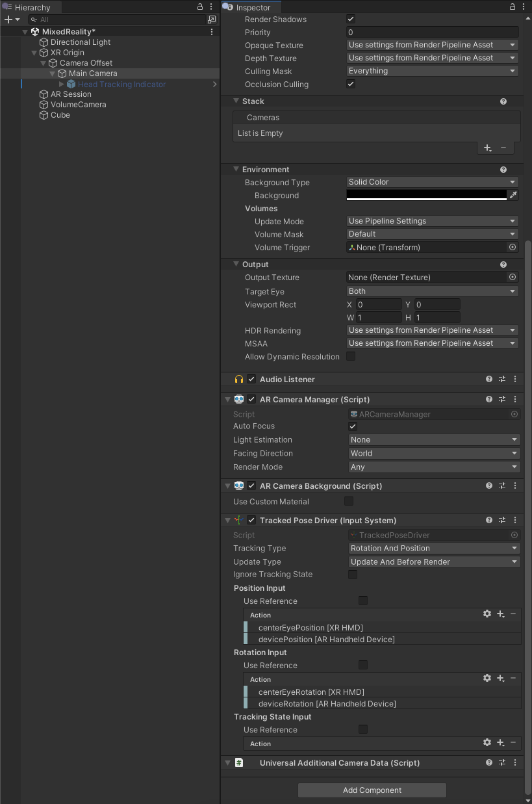Click the Position Input action settings gear
The width and height of the screenshot is (532, 804).
coord(487,614)
